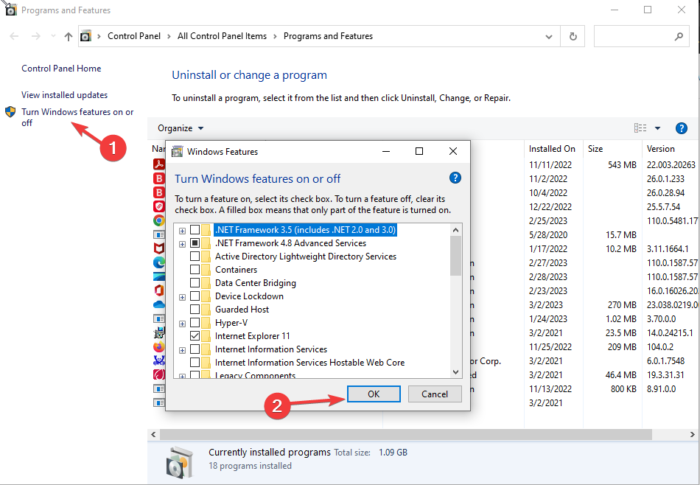This screenshot has width=700, height=485.
Task: Click the Internet Information Services Hostable Web Core checkbox
Action: (195, 362)
